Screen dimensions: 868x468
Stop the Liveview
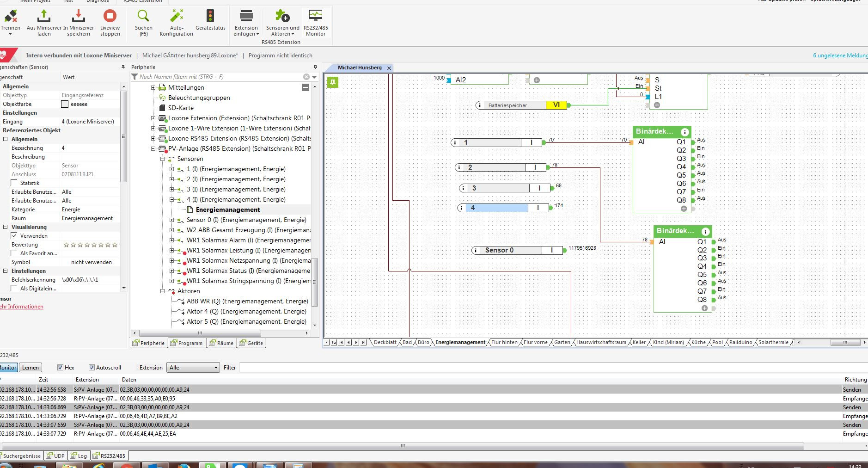pyautogui.click(x=110, y=18)
